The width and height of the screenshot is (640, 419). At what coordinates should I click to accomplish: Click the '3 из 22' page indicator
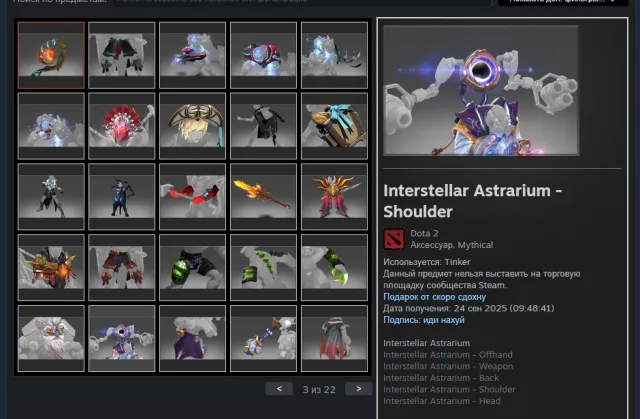[x=319, y=390]
